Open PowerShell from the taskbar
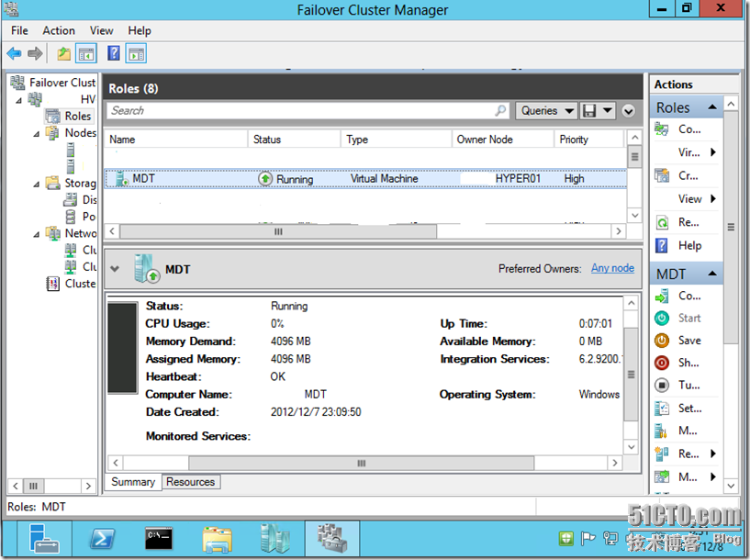This screenshot has height=560, width=750. [103, 539]
